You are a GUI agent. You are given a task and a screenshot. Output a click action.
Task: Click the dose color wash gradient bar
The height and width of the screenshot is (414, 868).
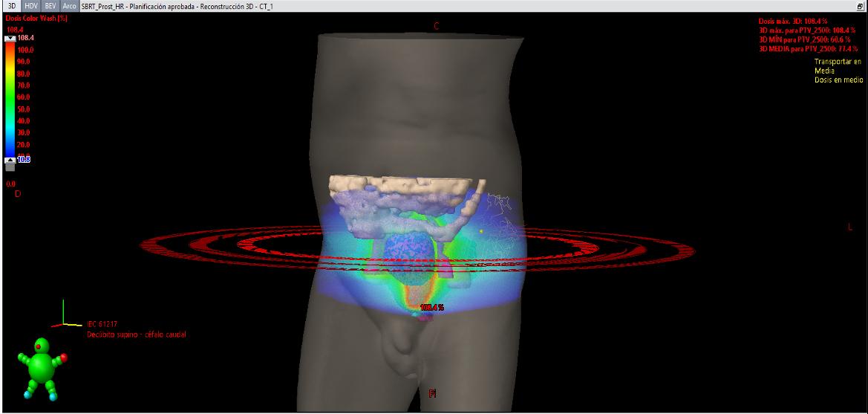tap(10, 99)
